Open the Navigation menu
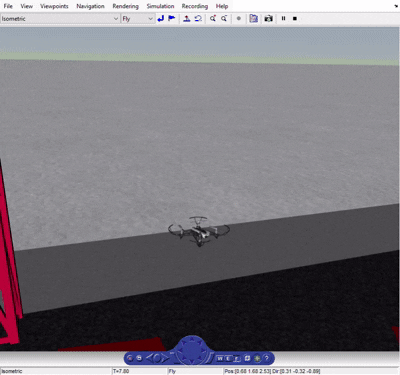This screenshot has width=400, height=375. tap(90, 6)
